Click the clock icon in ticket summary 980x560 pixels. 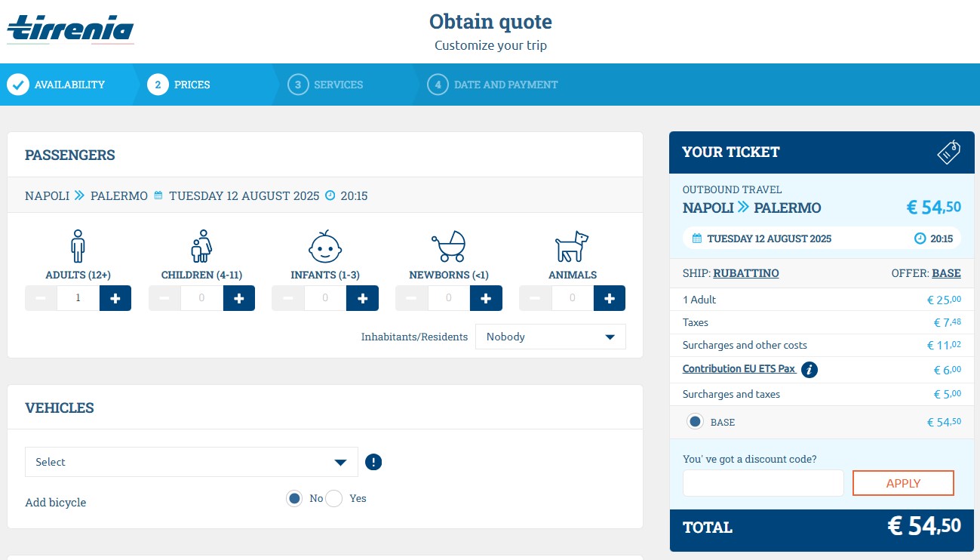click(x=920, y=238)
